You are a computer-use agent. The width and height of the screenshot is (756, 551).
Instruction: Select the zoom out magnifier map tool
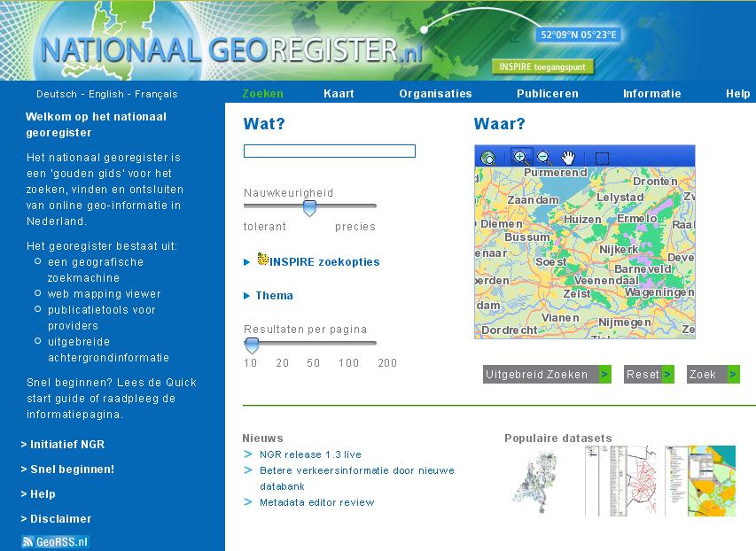544,157
